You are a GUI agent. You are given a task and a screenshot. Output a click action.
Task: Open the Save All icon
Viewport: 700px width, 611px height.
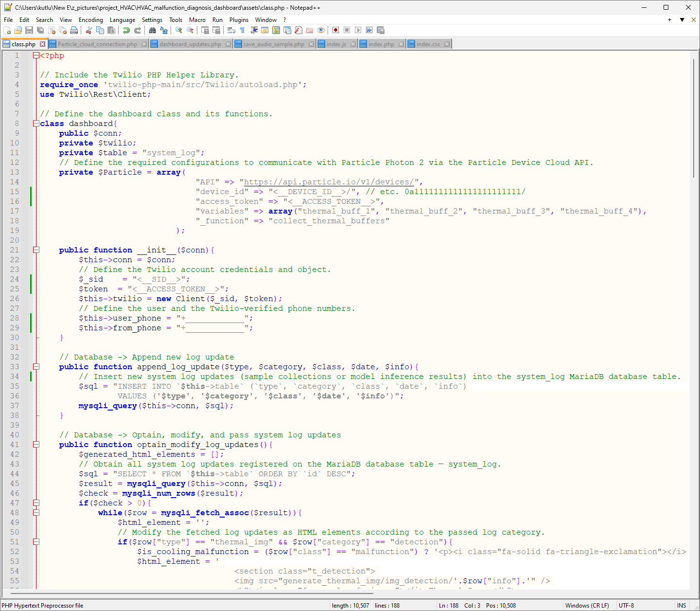point(40,30)
